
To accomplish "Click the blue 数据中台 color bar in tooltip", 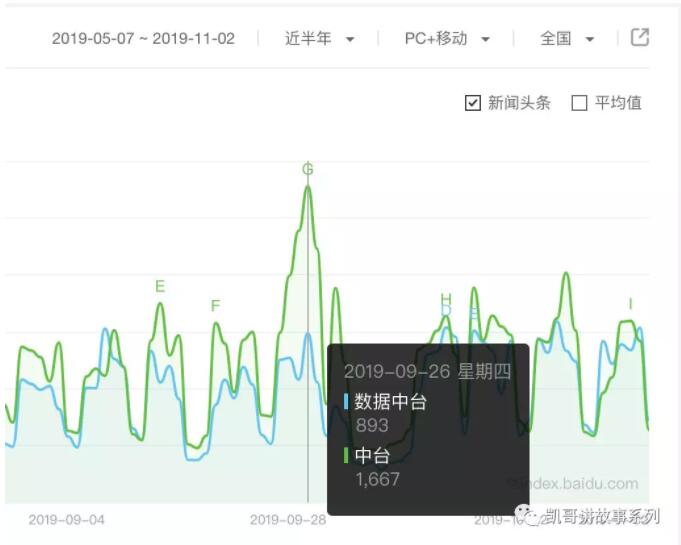I will click(x=346, y=401).
